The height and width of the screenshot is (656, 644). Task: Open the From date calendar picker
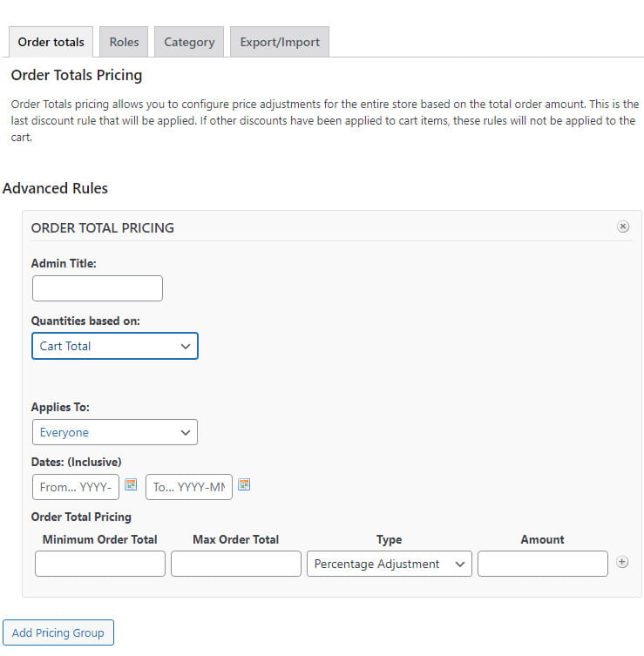[131, 484]
